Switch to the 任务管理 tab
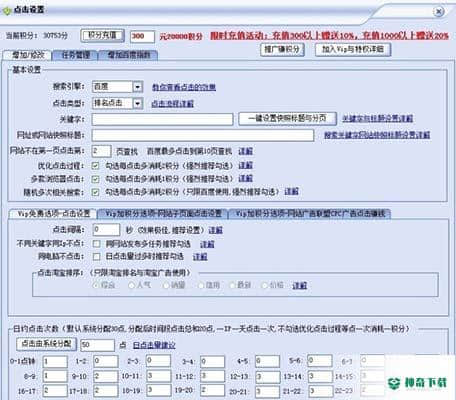The image size is (456, 400). (x=75, y=55)
